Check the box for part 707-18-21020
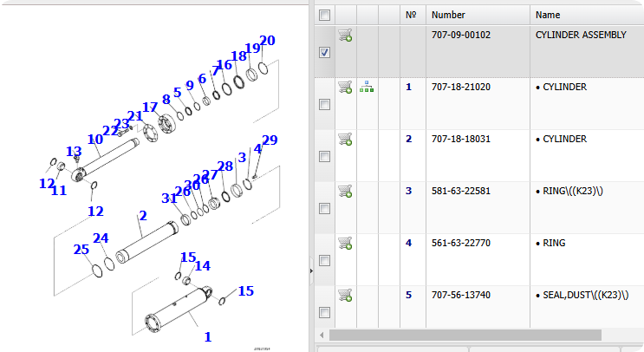 324,104
